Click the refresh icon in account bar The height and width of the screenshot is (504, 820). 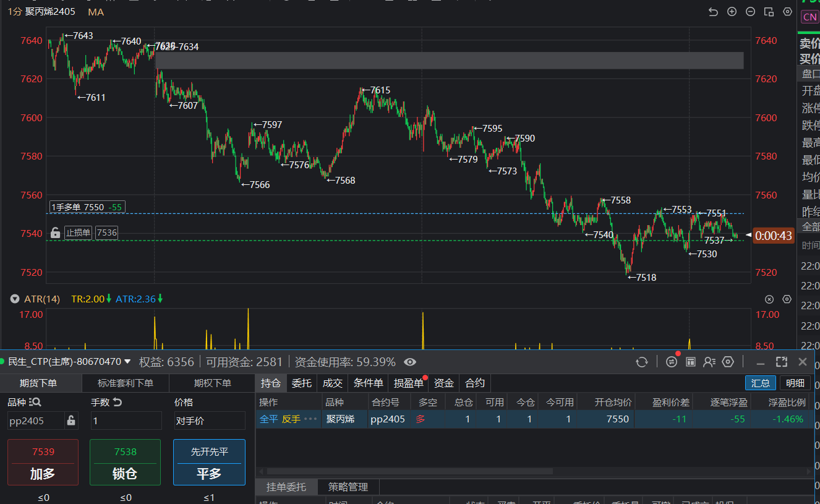[x=642, y=362]
